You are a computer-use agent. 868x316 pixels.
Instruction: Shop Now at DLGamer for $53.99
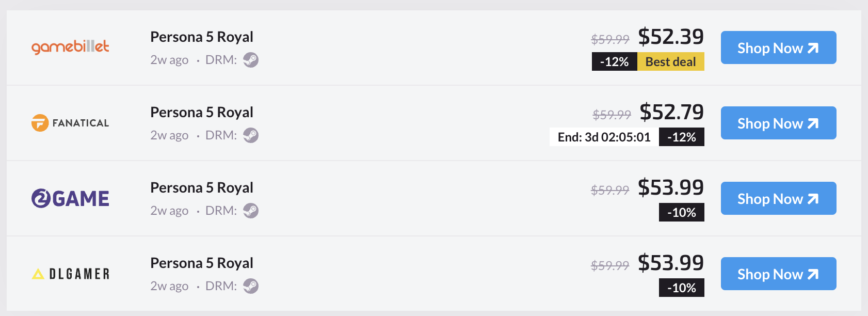coord(778,274)
